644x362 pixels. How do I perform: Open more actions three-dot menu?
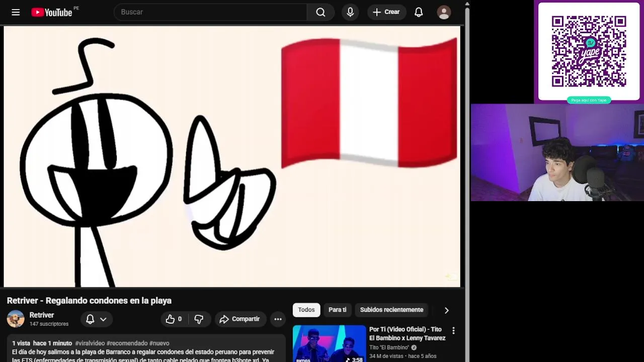(278, 319)
